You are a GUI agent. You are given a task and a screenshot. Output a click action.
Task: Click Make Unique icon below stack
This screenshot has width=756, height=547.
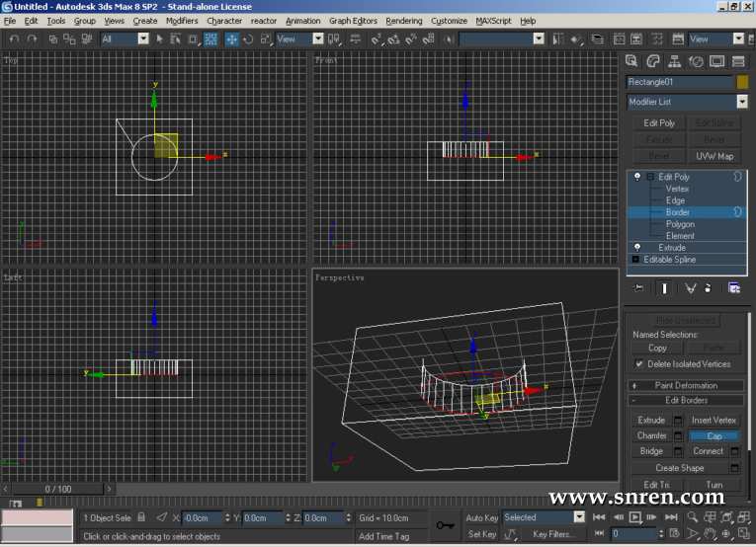tap(691, 288)
